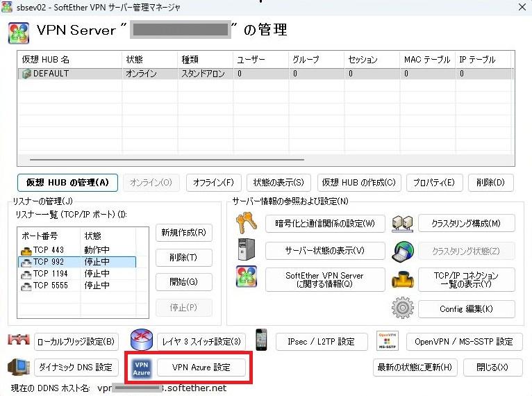Image resolution: width=532 pixels, height=396 pixels.
Task: Click the dynamic DNS computer icon
Action: point(18,367)
